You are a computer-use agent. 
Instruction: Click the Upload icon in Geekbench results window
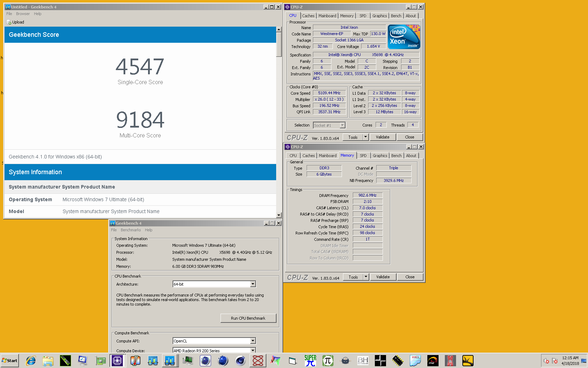point(9,22)
